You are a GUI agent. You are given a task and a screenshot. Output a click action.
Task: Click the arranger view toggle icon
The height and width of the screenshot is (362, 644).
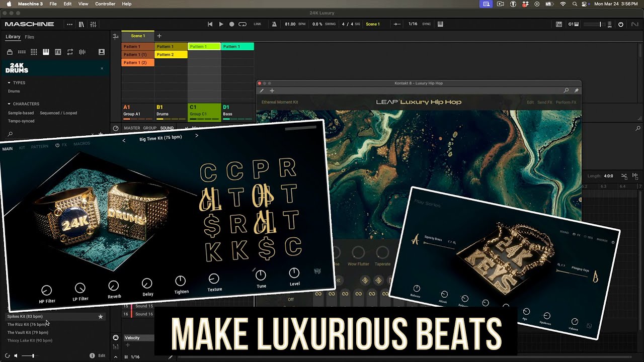116,36
